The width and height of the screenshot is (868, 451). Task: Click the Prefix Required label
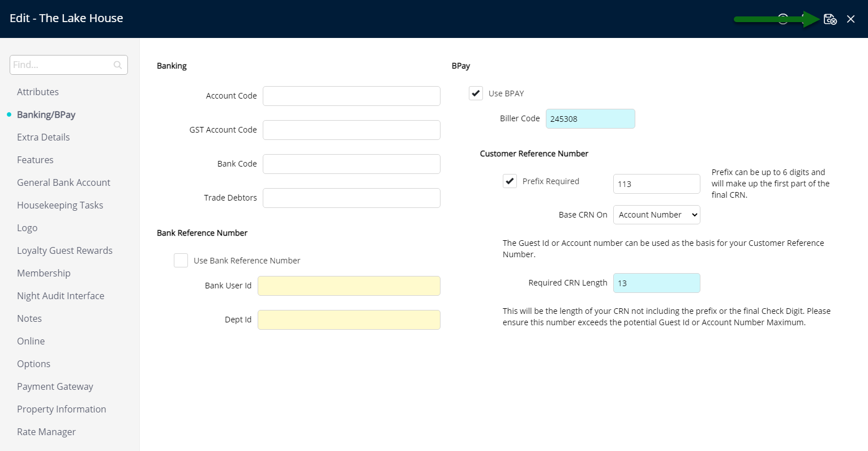pyautogui.click(x=550, y=181)
